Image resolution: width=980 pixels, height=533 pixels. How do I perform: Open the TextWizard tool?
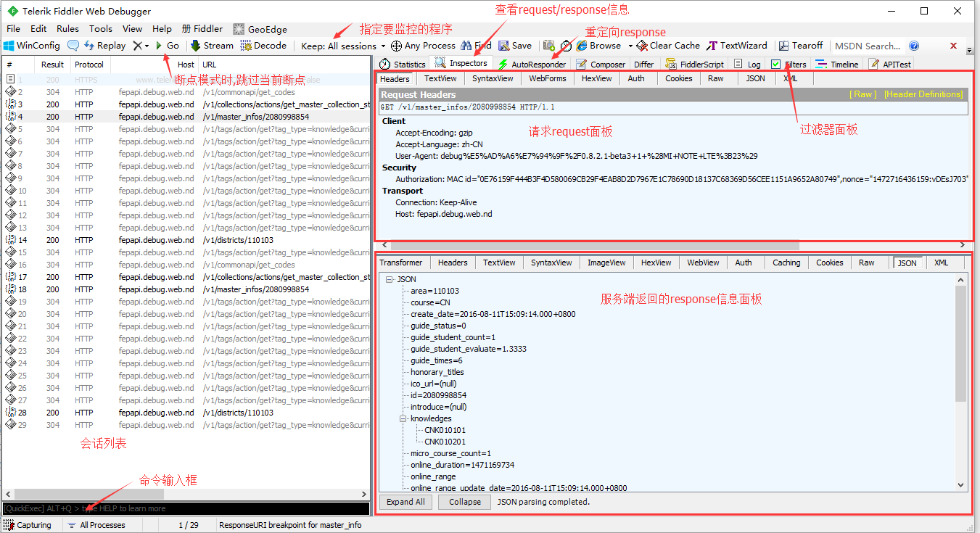pos(737,46)
